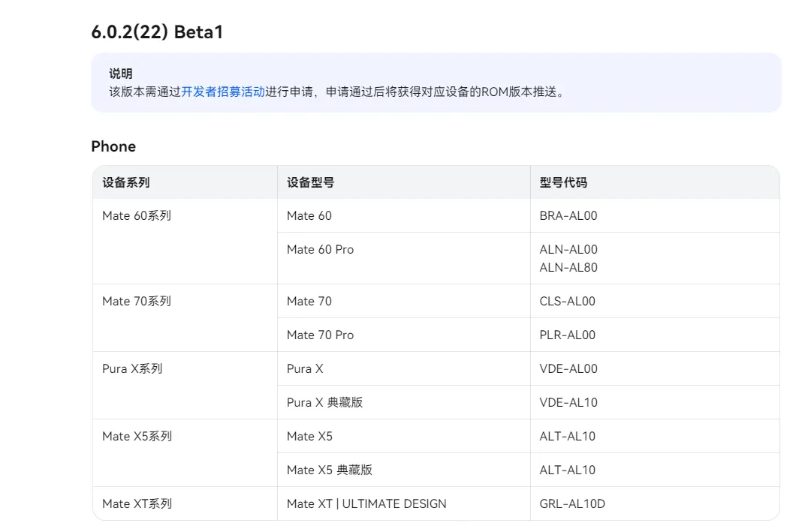Viewport: 802px width, 532px height.
Task: Select the Mate 70系列 cell
Action: [185, 318]
